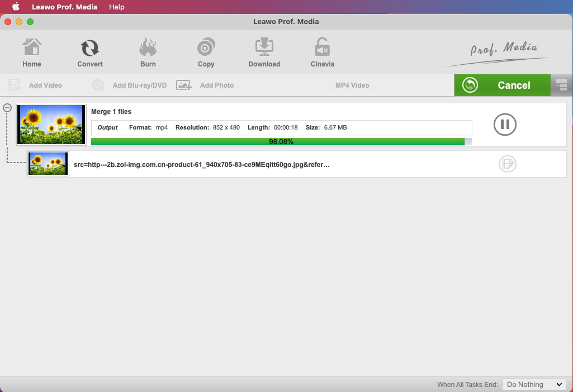Click the Add Blu-ray/DVD disc icon
Viewport: 573px width, 392px height.
click(x=98, y=85)
